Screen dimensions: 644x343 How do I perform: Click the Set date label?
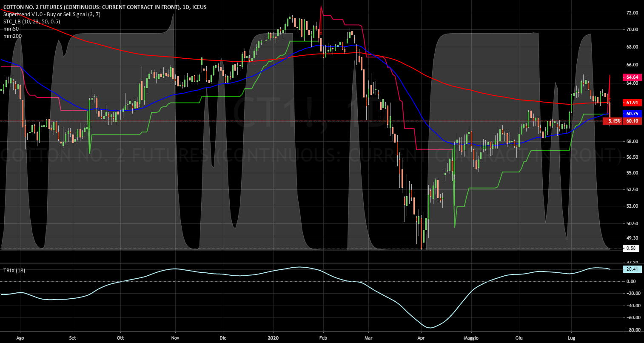[x=73, y=338]
